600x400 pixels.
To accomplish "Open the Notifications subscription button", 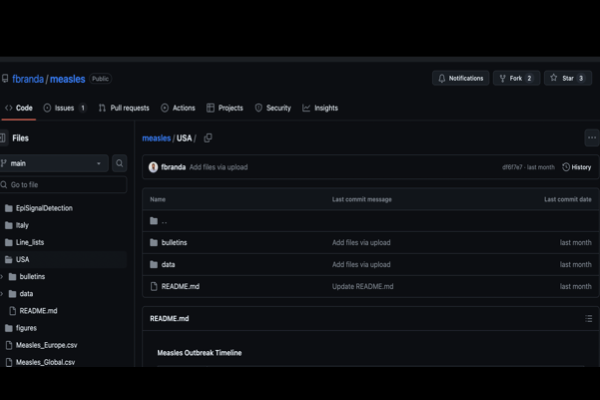I will tap(460, 78).
